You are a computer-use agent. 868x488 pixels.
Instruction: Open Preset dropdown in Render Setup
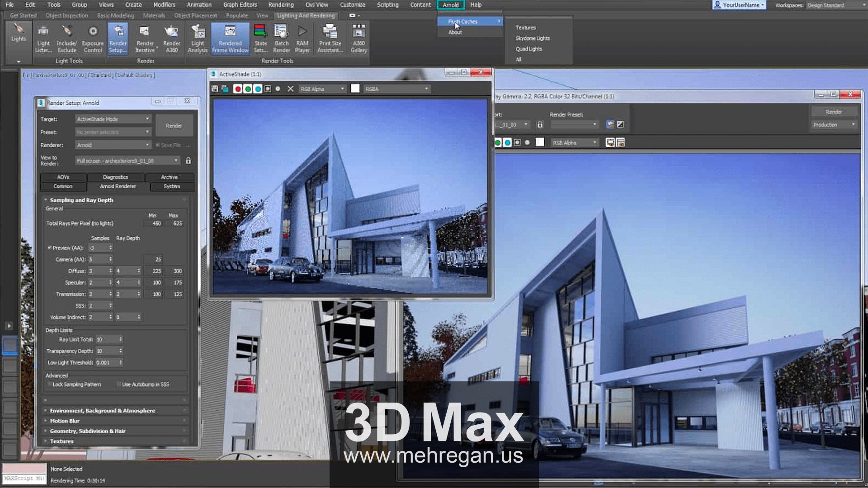113,132
